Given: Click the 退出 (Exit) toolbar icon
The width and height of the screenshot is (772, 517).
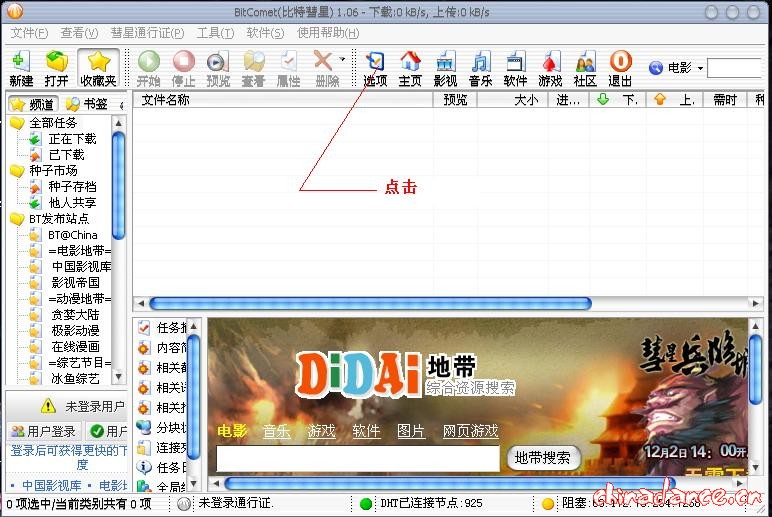Looking at the screenshot, I should point(620,68).
